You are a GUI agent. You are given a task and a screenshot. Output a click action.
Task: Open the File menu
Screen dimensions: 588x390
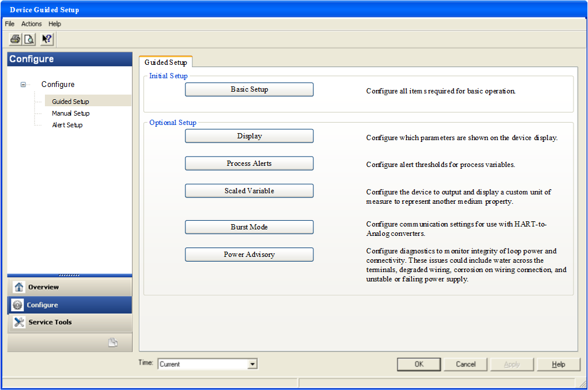[x=9, y=24]
